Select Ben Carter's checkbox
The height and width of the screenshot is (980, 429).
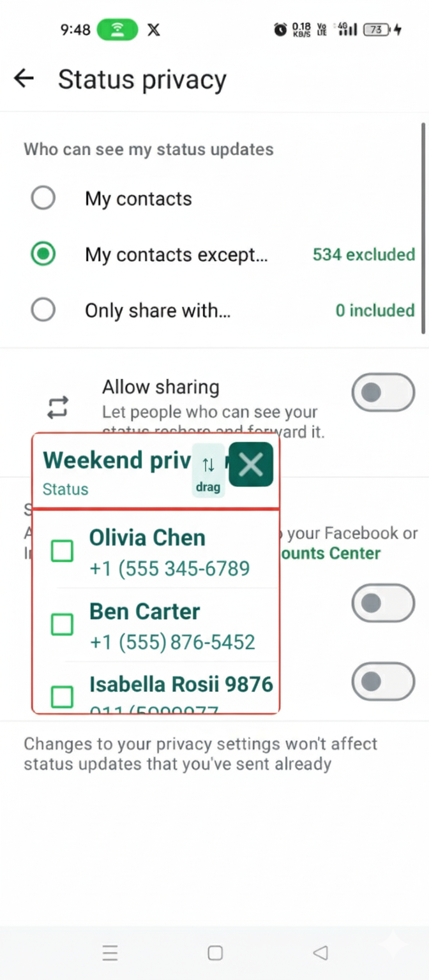point(62,624)
